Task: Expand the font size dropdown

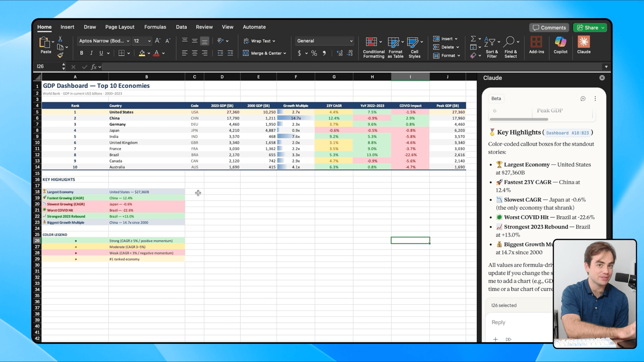Action: coord(149,41)
